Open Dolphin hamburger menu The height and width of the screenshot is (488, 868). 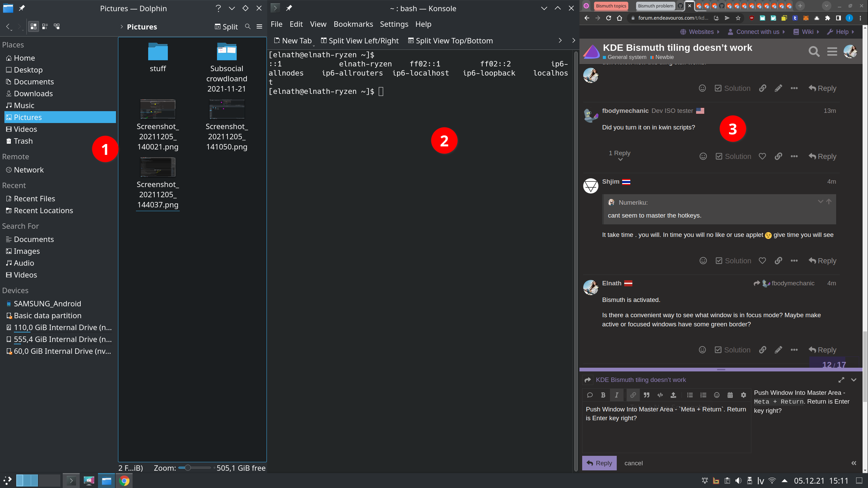click(259, 26)
